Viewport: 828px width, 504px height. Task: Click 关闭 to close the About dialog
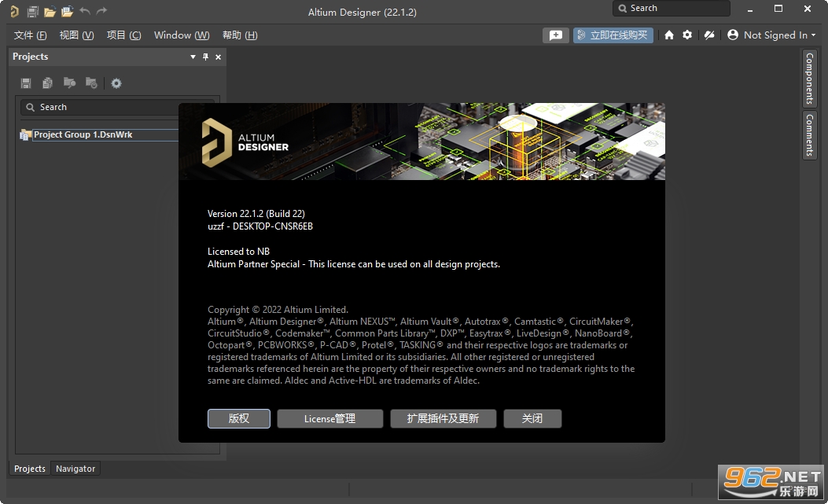532,418
